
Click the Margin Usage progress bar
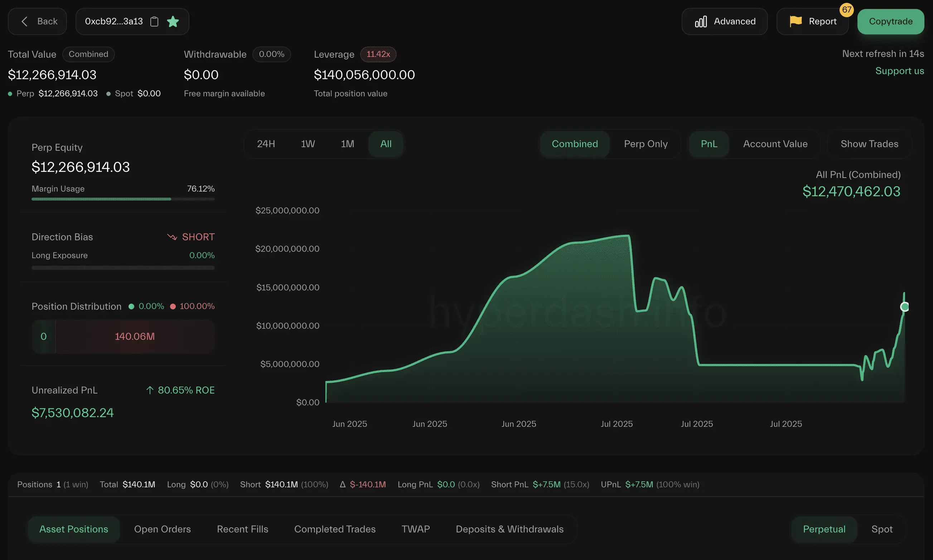(x=123, y=199)
